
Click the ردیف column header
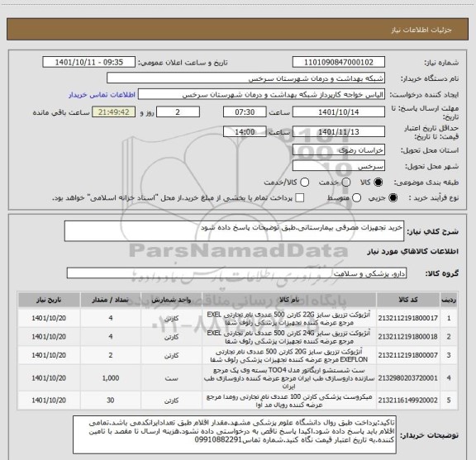[x=449, y=300]
